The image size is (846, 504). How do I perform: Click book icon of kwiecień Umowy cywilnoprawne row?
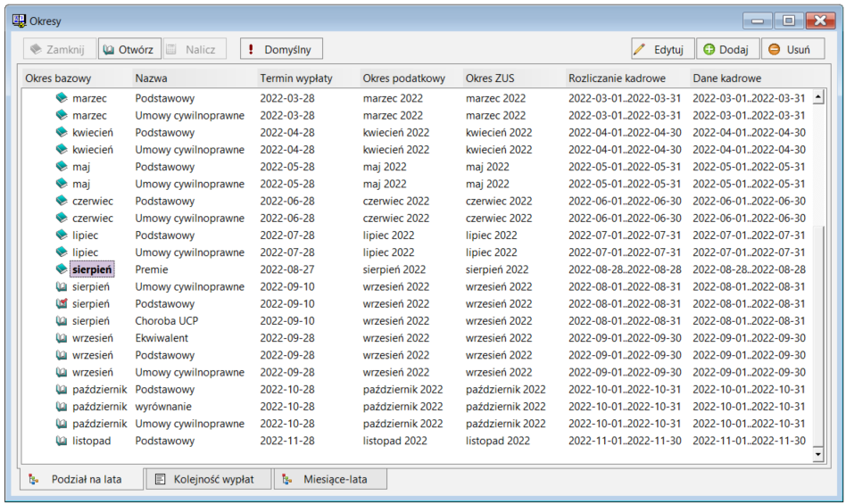pos(62,149)
